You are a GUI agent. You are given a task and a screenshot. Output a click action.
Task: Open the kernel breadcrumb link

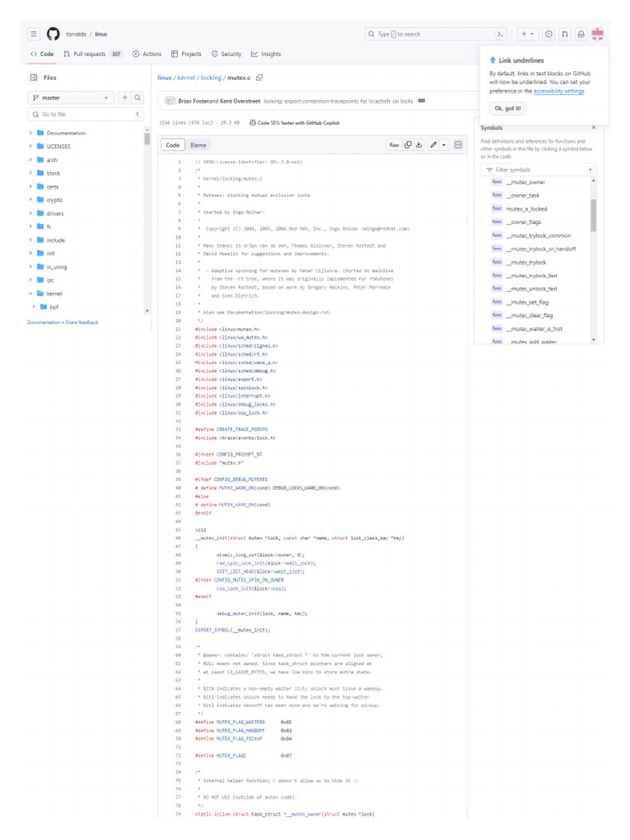click(x=186, y=78)
